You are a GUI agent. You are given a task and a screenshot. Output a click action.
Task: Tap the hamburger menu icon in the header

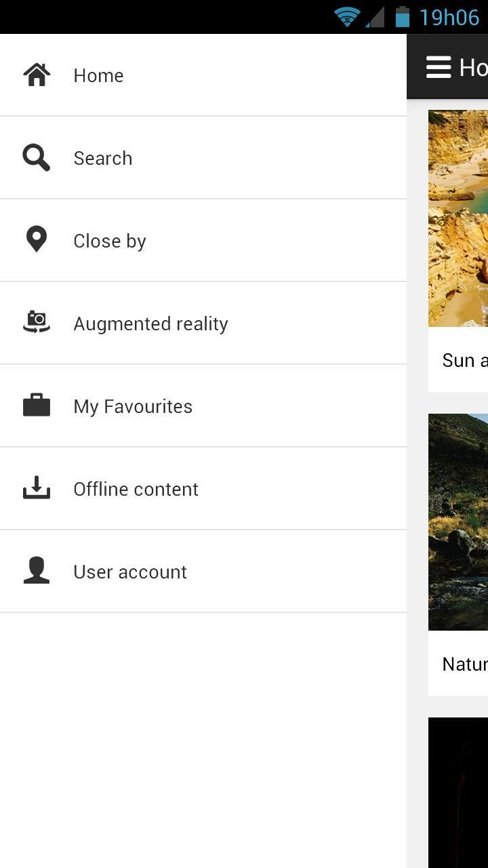click(438, 66)
